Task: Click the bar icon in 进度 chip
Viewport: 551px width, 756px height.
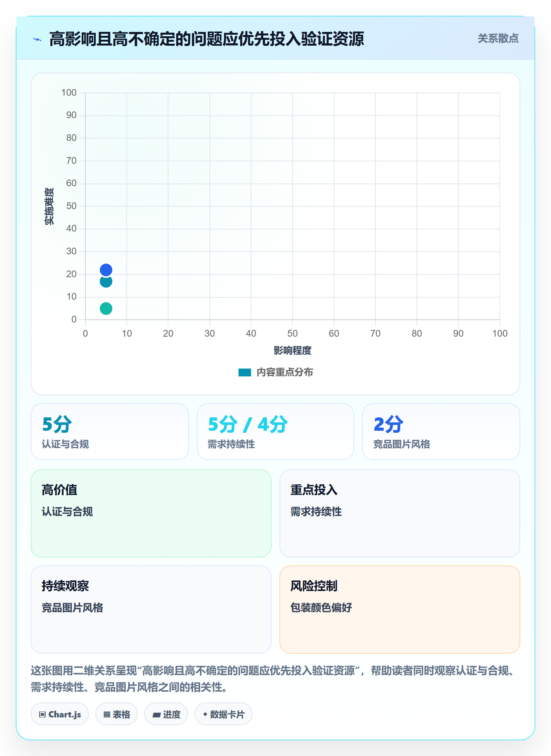Action: [x=157, y=715]
